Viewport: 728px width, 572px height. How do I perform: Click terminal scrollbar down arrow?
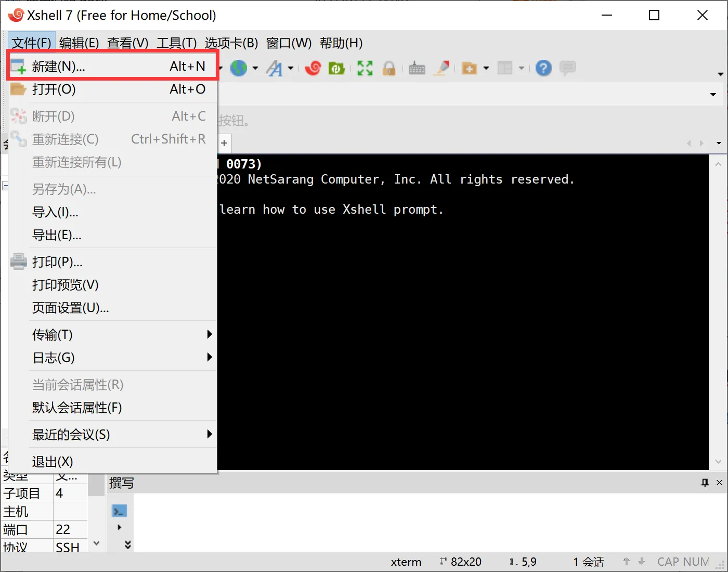718,461
